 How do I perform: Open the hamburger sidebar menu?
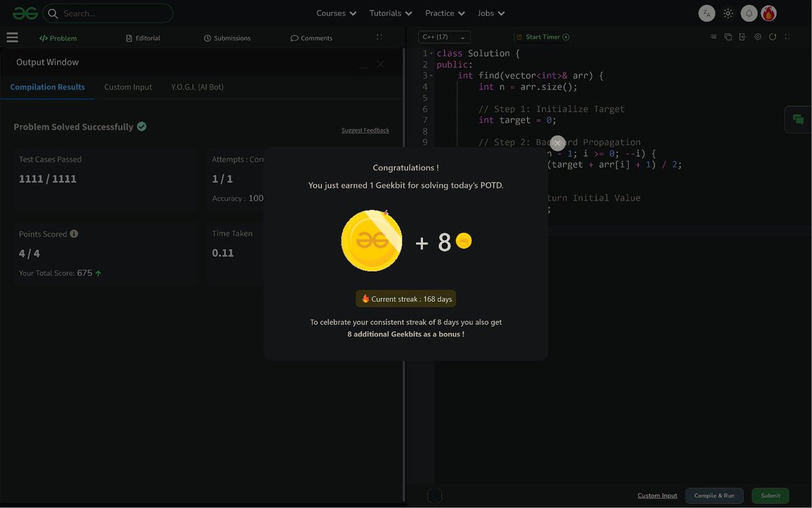point(12,38)
